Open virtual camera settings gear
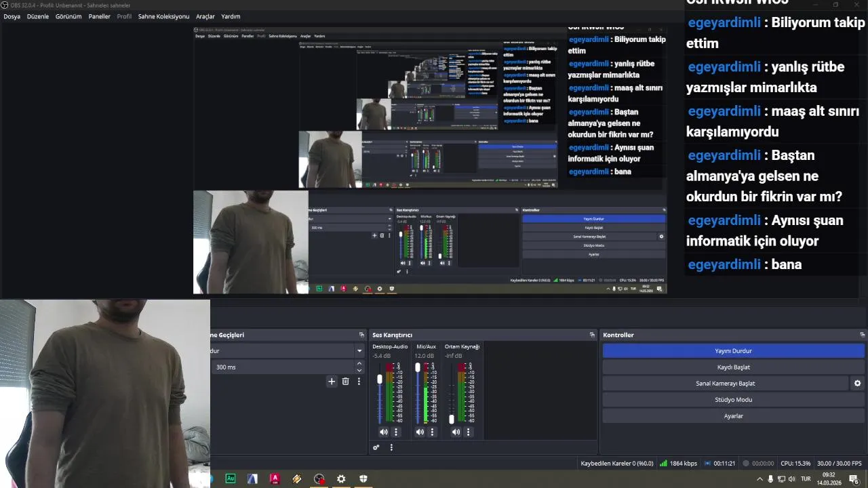This screenshot has height=488, width=868. point(857,383)
